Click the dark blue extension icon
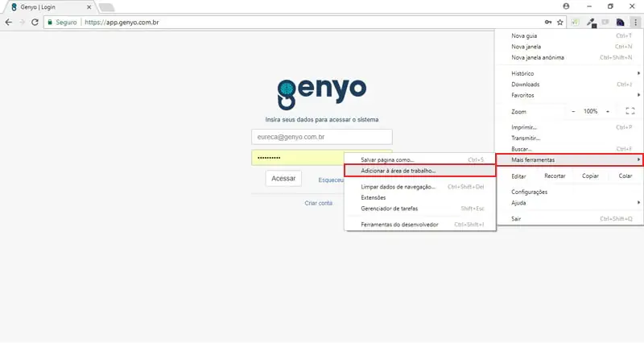The image size is (644, 343). pyautogui.click(x=620, y=23)
